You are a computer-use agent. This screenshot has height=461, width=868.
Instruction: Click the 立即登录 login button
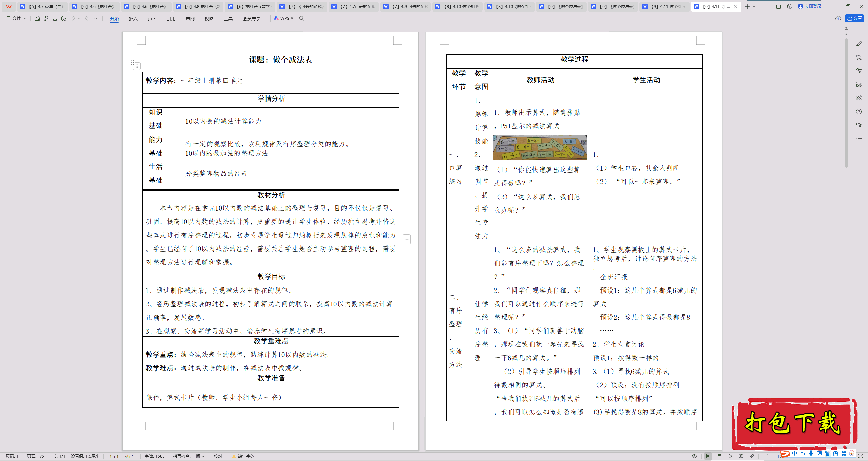click(810, 6)
